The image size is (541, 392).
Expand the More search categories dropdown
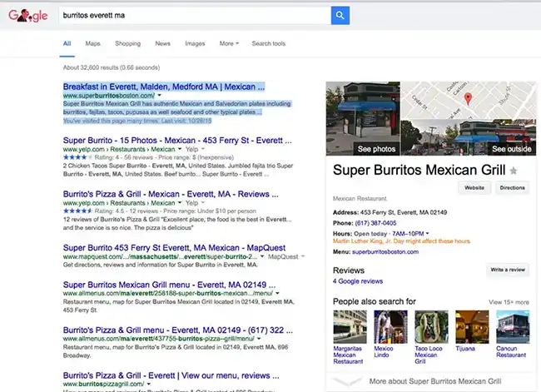coord(229,43)
